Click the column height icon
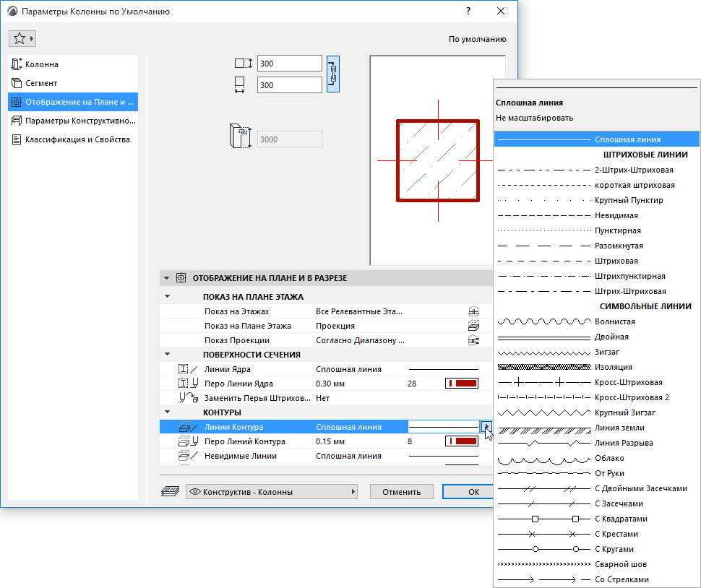 (240, 136)
